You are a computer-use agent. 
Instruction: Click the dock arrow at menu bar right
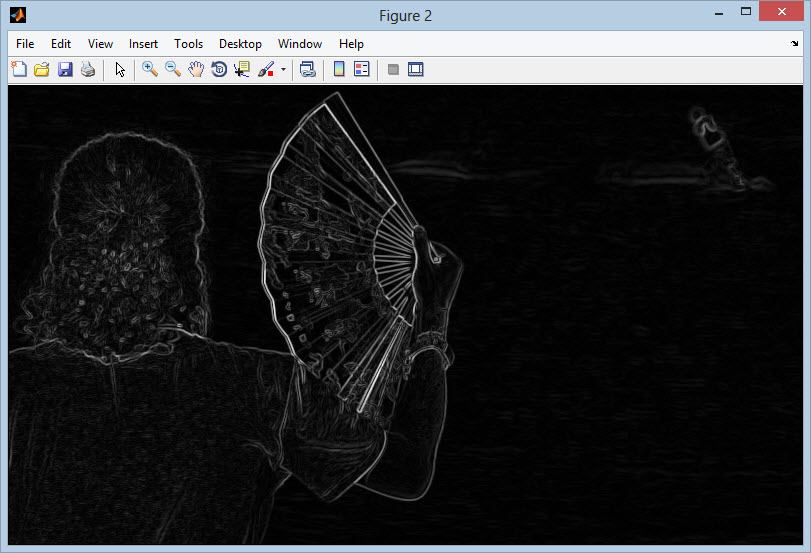[x=794, y=44]
